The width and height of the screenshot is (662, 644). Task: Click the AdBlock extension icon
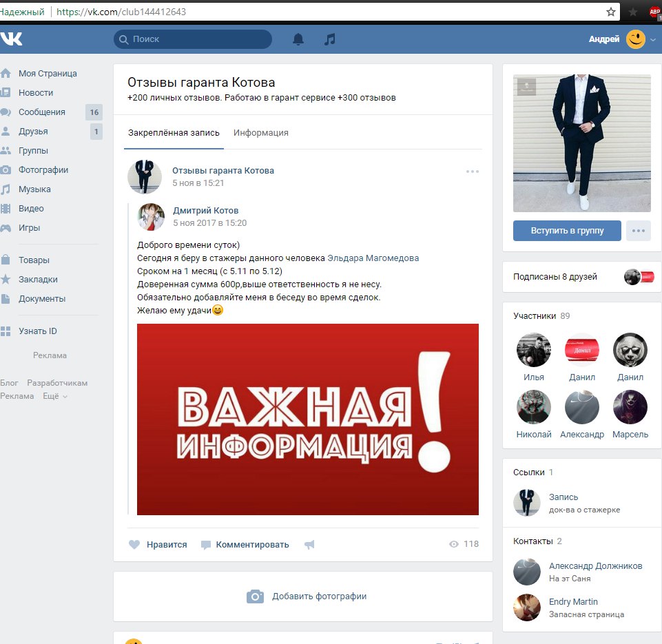click(654, 12)
